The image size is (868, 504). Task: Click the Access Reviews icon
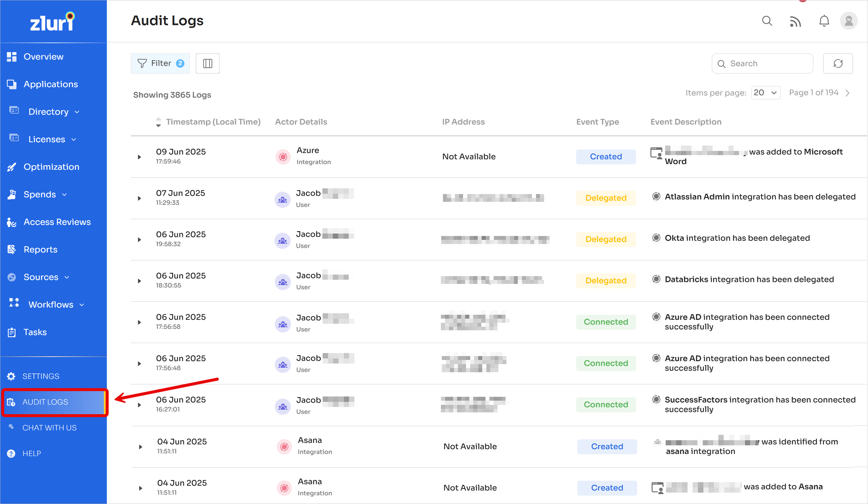coord(12,222)
